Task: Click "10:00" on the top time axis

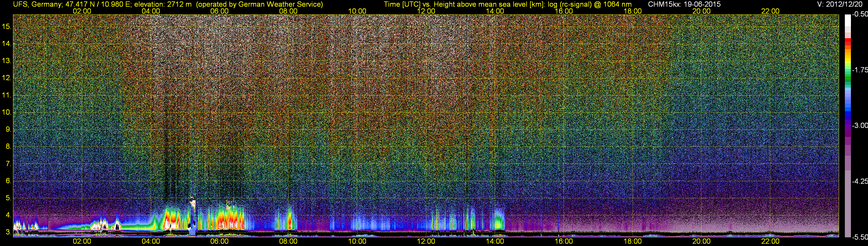Action: pos(357,11)
